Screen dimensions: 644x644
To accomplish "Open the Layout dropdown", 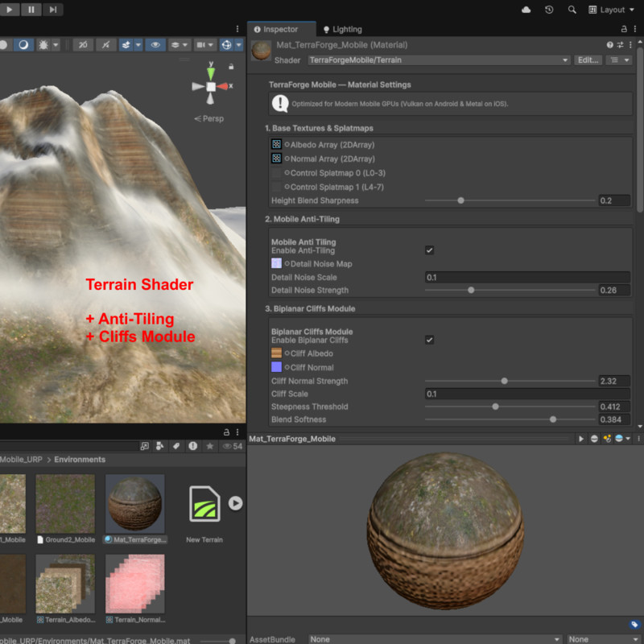I will (611, 10).
